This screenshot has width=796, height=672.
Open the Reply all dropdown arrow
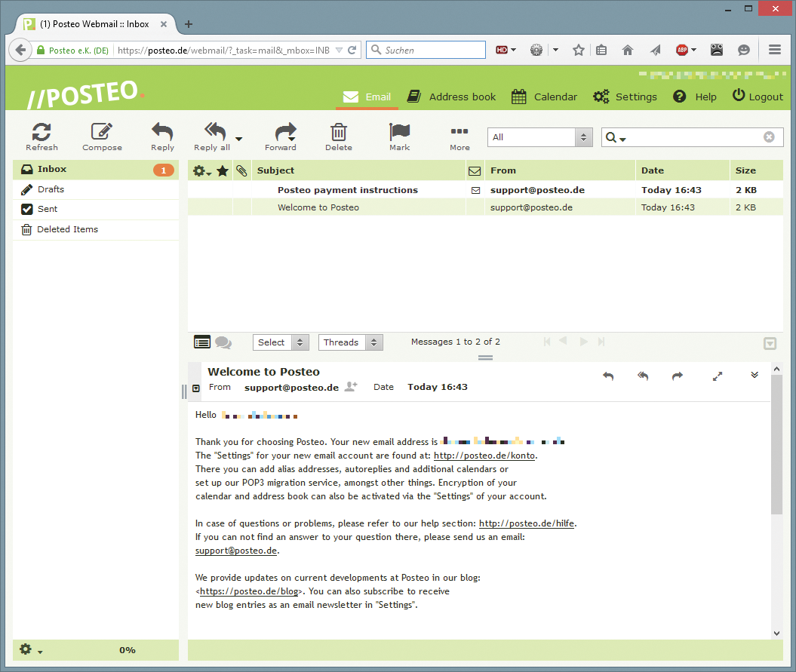[238, 137]
